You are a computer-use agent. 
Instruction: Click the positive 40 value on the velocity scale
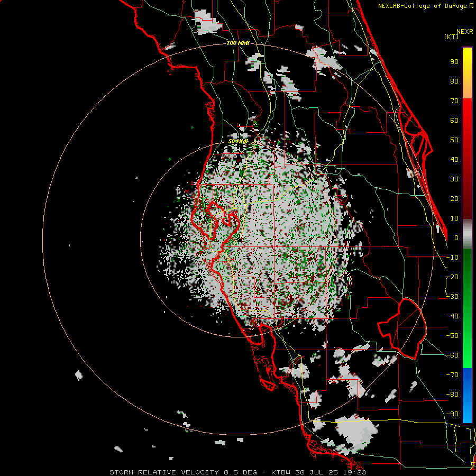coord(454,159)
